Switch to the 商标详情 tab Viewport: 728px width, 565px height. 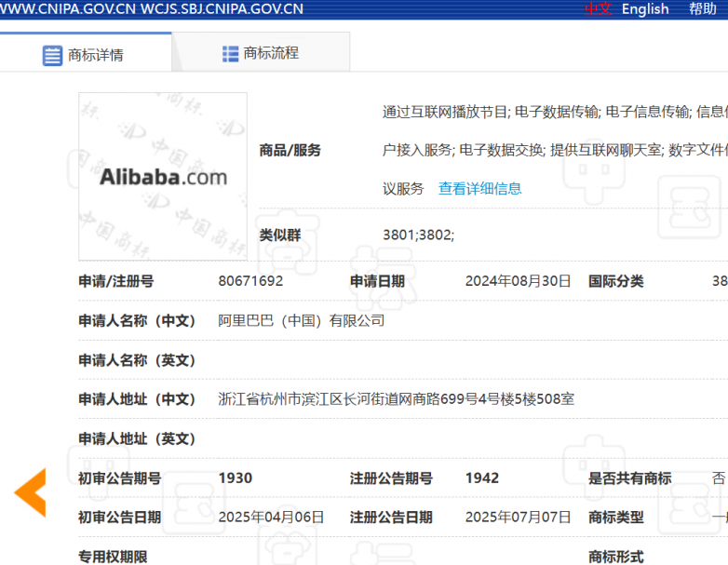pyautogui.click(x=86, y=54)
